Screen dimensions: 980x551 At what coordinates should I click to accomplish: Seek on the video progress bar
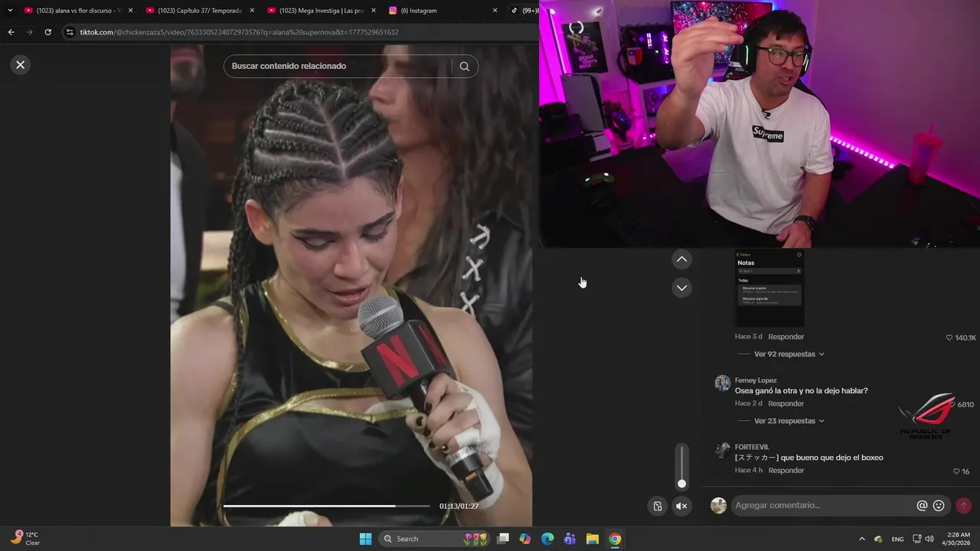click(326, 506)
